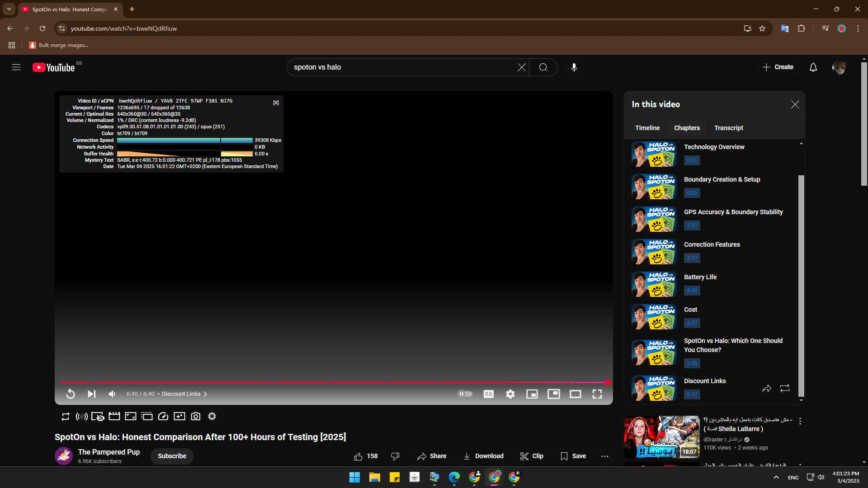This screenshot has width=868, height=488.
Task: Open player settings gear
Action: pyautogui.click(x=510, y=394)
